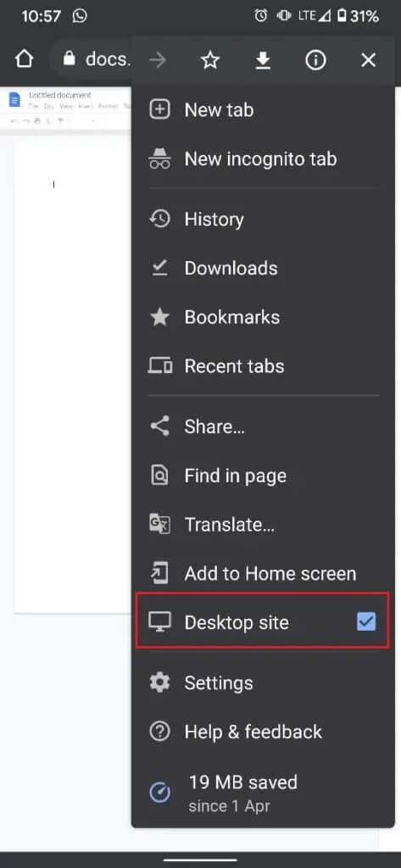The height and width of the screenshot is (868, 401).
Task: Tap the WhatsApp notification icon
Action: tap(80, 16)
